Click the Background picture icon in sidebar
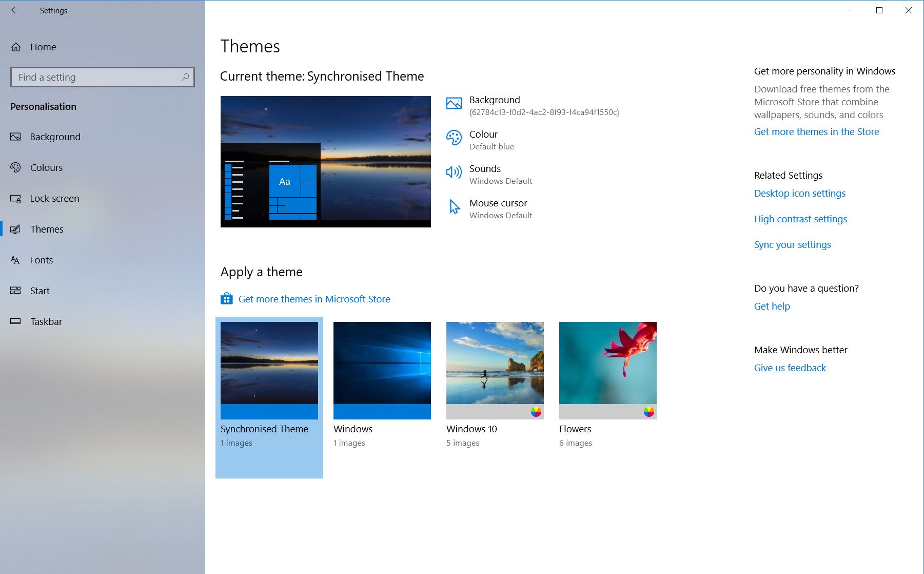Image resolution: width=924 pixels, height=574 pixels. (x=15, y=137)
